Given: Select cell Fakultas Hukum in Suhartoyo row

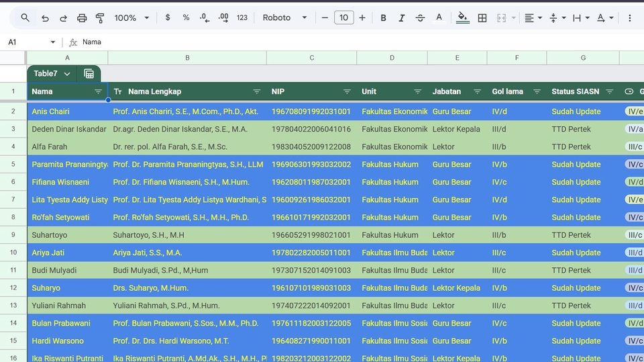Looking at the screenshot, I should pyautogui.click(x=392, y=235).
